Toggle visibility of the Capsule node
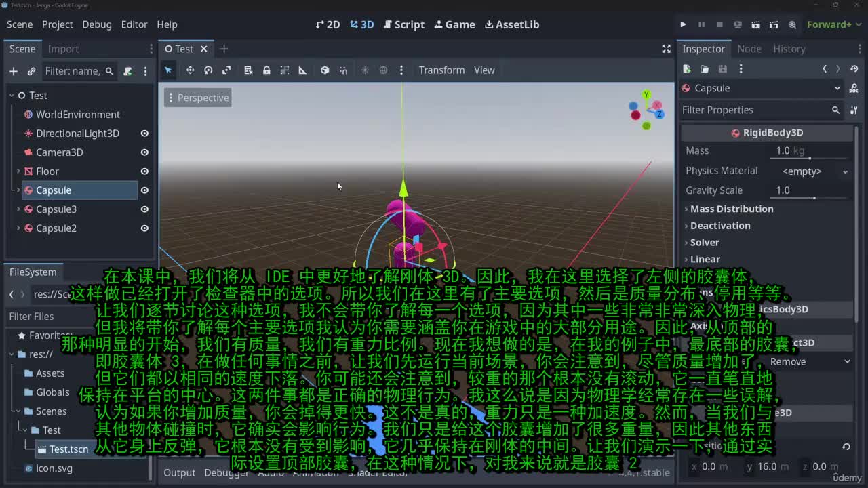Image resolution: width=868 pixels, height=488 pixels. click(x=144, y=190)
